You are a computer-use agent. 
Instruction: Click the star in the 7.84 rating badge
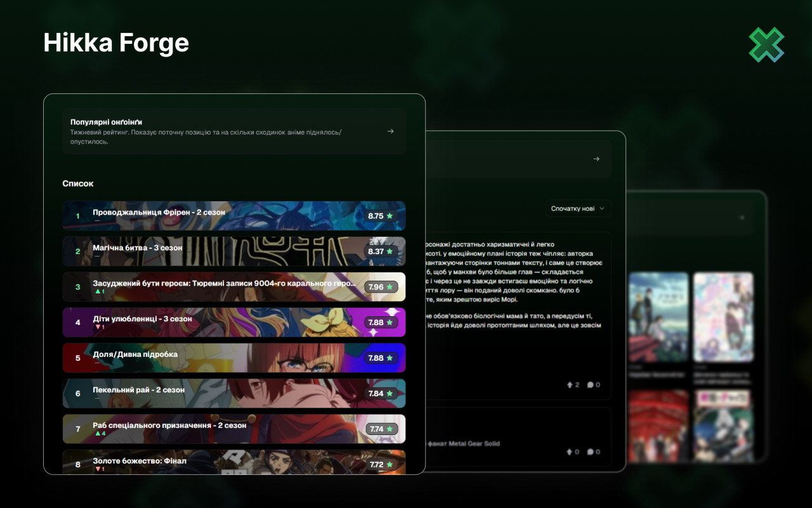[390, 394]
